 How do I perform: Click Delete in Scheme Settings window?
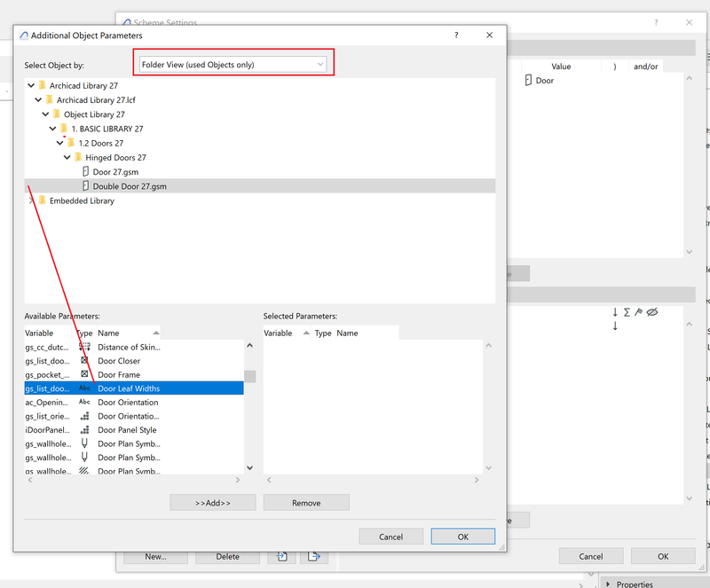click(228, 556)
